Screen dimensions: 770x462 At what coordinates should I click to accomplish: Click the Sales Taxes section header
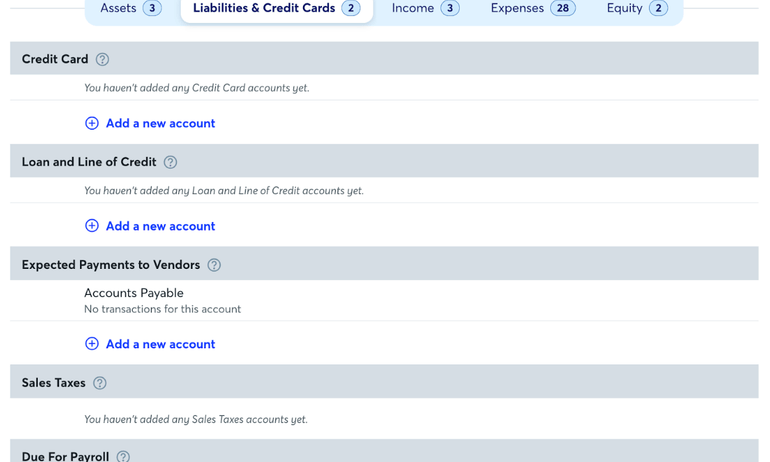coord(54,383)
